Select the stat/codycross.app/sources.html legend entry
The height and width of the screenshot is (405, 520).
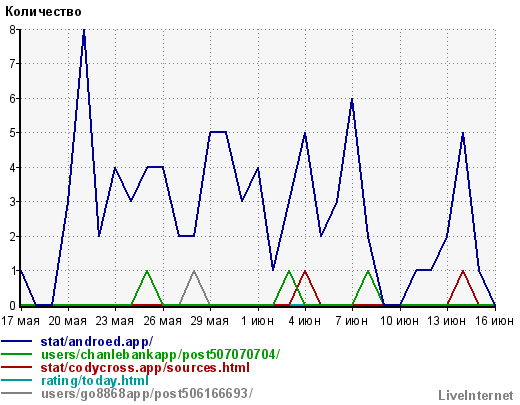[x=145, y=368]
